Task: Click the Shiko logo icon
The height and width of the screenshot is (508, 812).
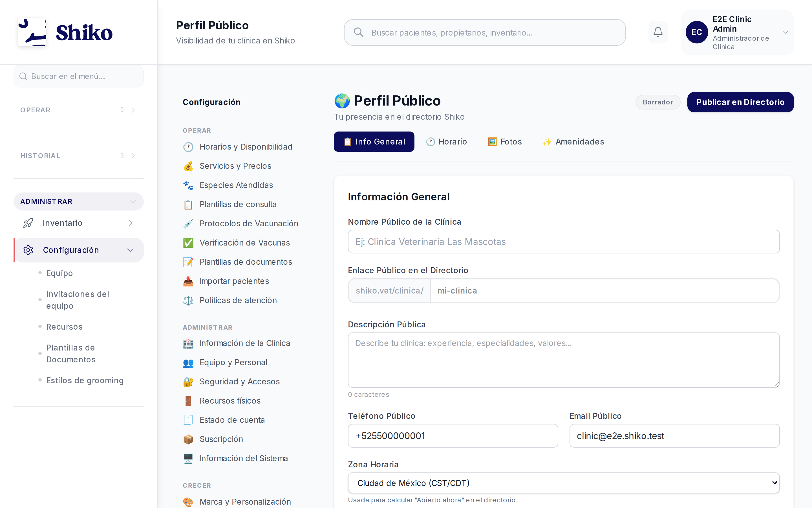Action: tap(32, 32)
